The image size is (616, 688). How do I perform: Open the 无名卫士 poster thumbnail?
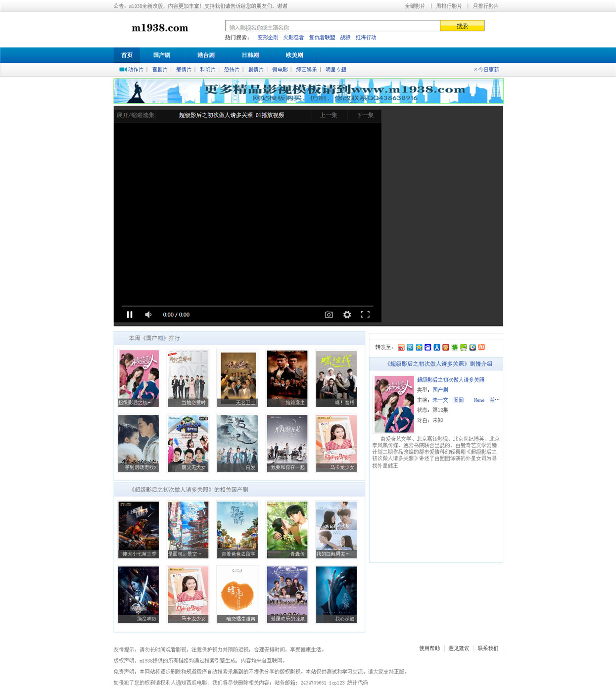pyautogui.click(x=237, y=378)
